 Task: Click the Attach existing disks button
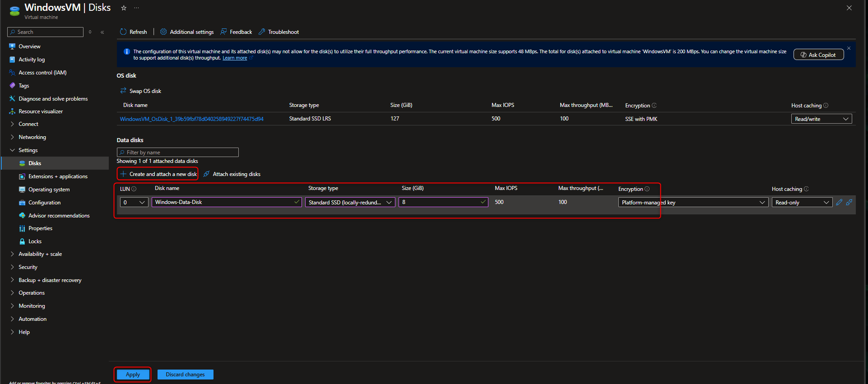[232, 174]
